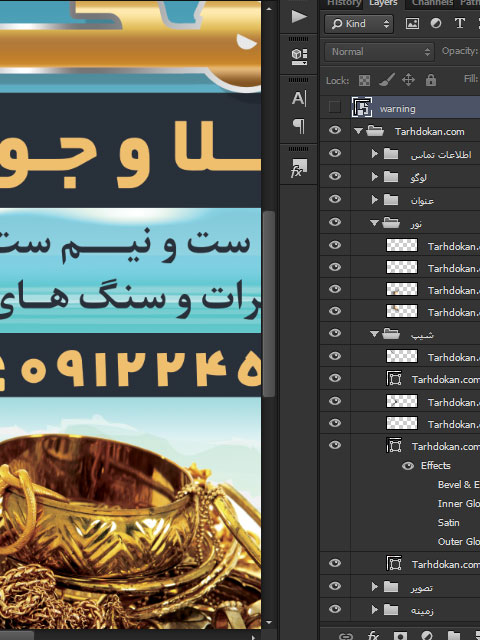
Task: Hide the نور group
Action: [x=335, y=222]
